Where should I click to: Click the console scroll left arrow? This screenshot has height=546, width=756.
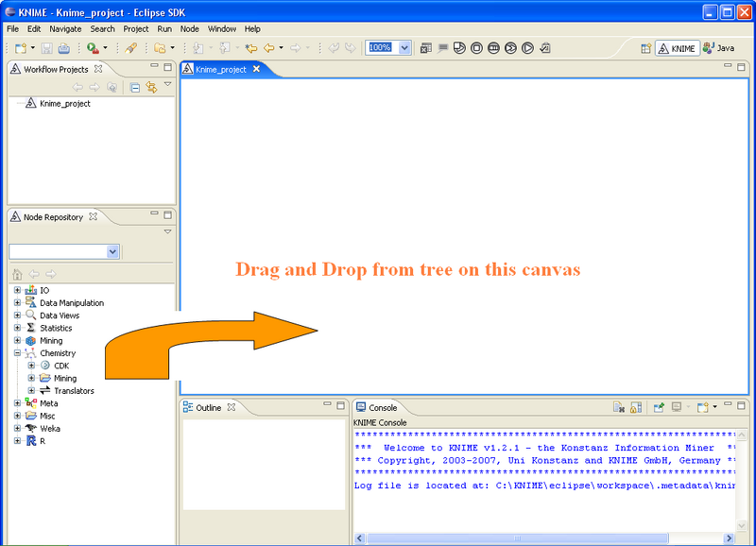tap(360, 537)
